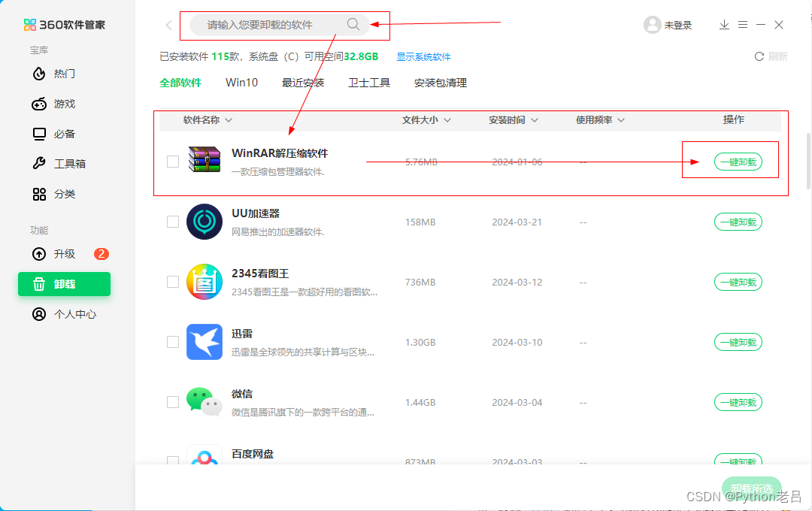812x511 pixels.
Task: Click the 操作 column header
Action: [733, 119]
